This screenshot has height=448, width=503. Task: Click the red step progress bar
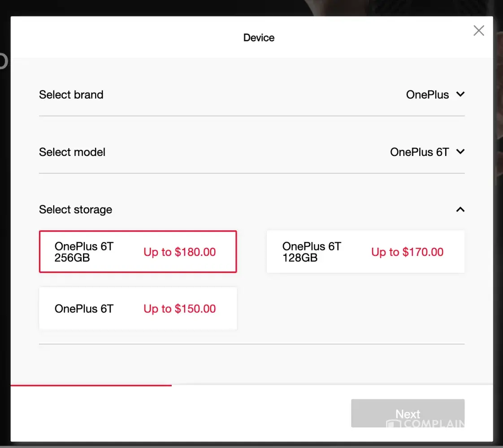pyautogui.click(x=91, y=385)
